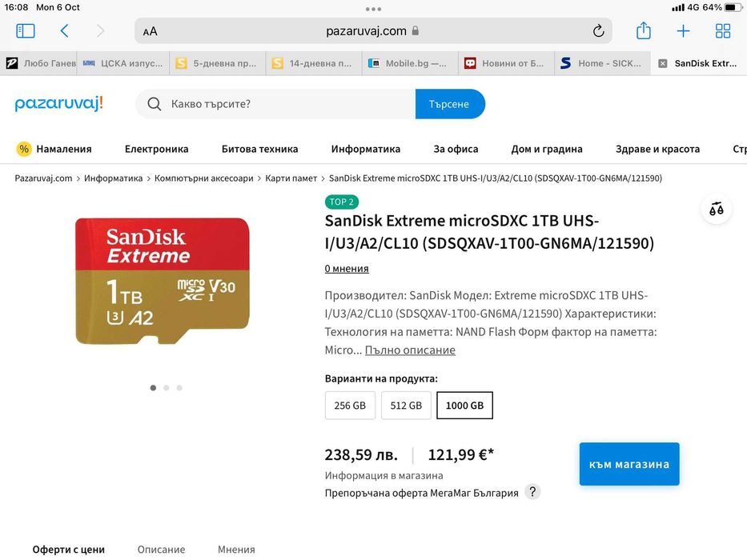Toggle the Safari sidebar icon
The image size is (747, 560).
pos(26,31)
